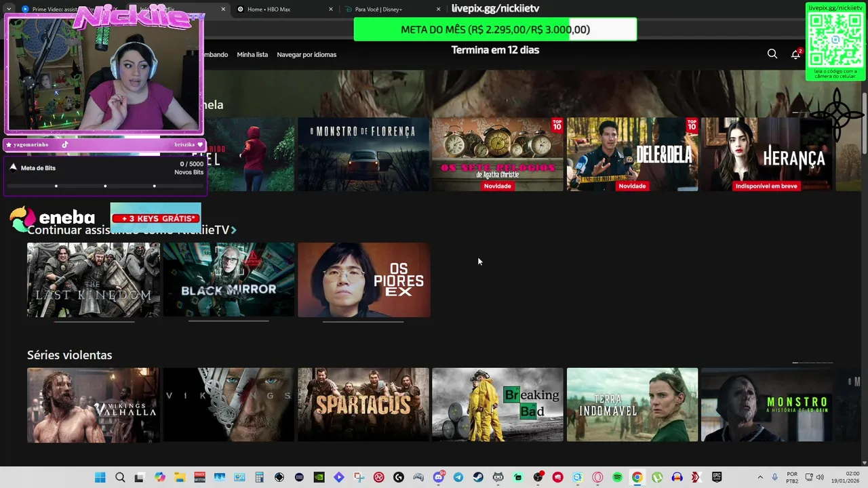The image size is (868, 488).
Task: Open uTorrent from the taskbar
Action: [x=656, y=477]
